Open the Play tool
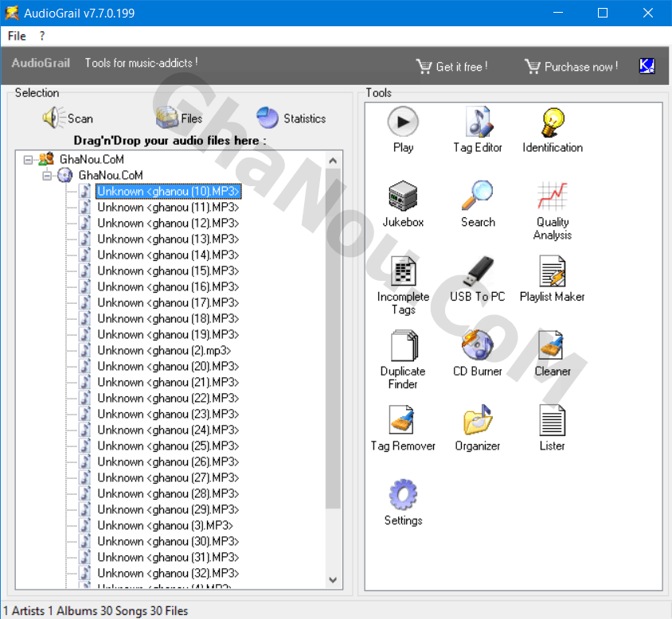This screenshot has width=672, height=619. pos(403,130)
